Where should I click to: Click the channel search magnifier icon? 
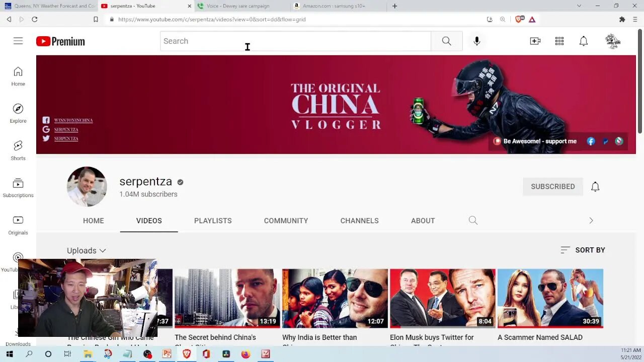[473, 220]
